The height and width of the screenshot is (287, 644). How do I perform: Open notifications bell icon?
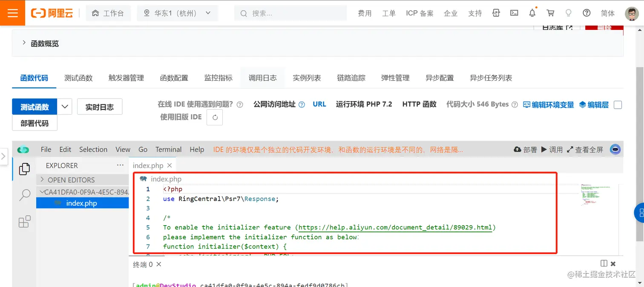point(532,13)
